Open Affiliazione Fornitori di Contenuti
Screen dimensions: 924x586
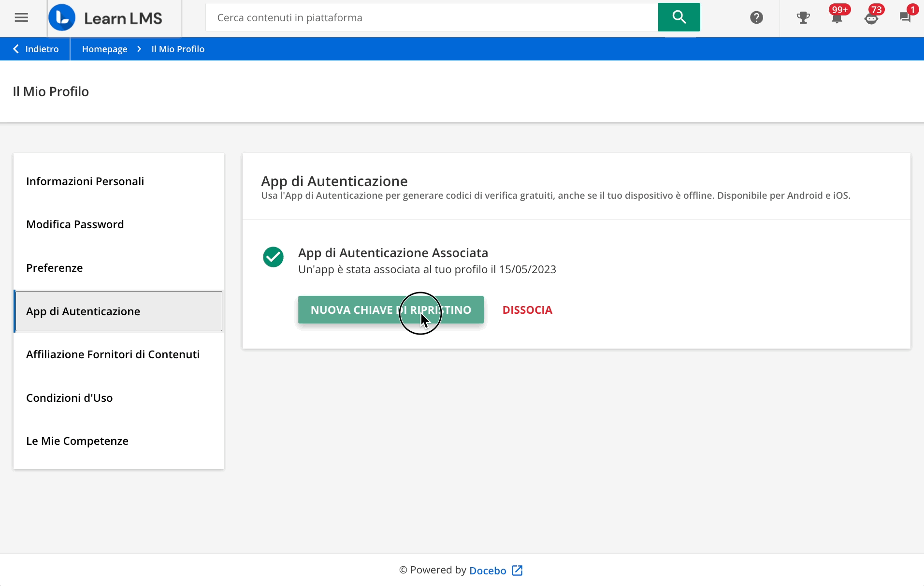click(113, 354)
